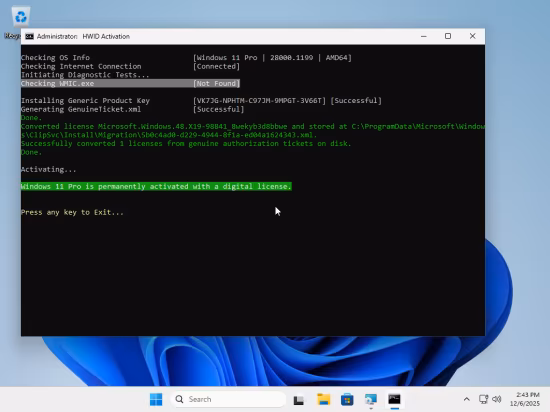Click the 'Converted license Microsoft.Windows.48' line
Screen dimensions: 550x412
pyautogui.click(x=253, y=130)
